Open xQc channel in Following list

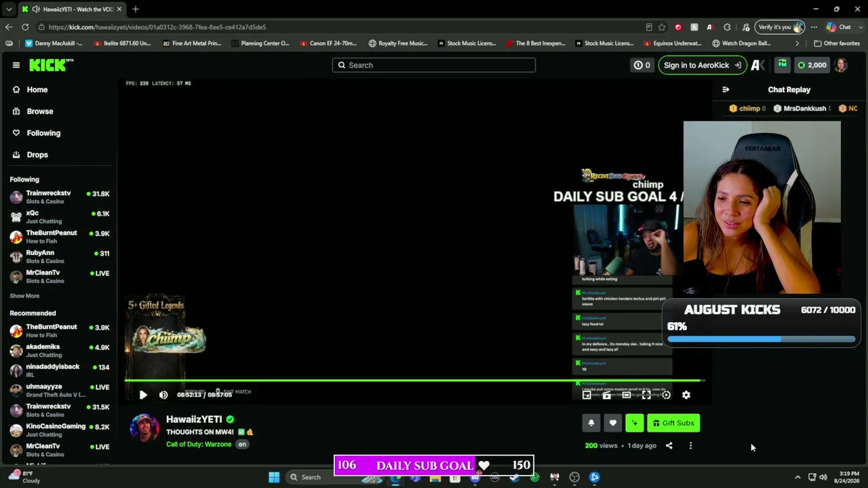click(58, 217)
